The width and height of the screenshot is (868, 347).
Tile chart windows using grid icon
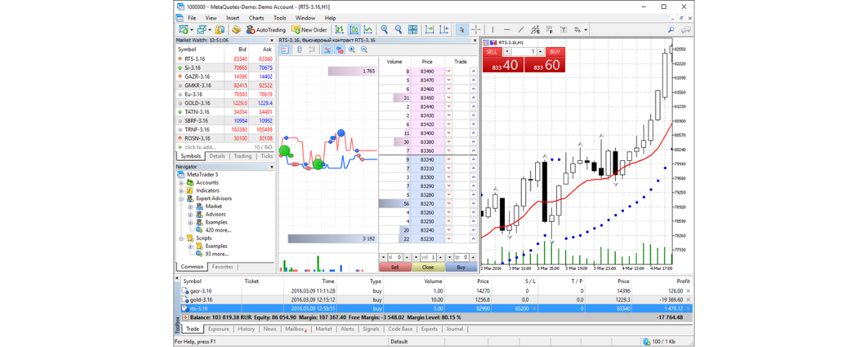tap(414, 29)
